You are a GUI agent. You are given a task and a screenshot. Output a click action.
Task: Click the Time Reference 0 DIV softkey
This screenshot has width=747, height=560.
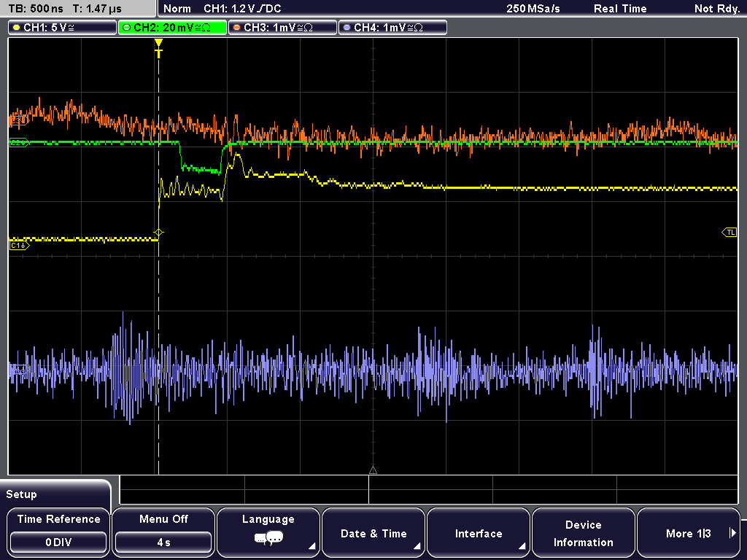pyautogui.click(x=58, y=532)
